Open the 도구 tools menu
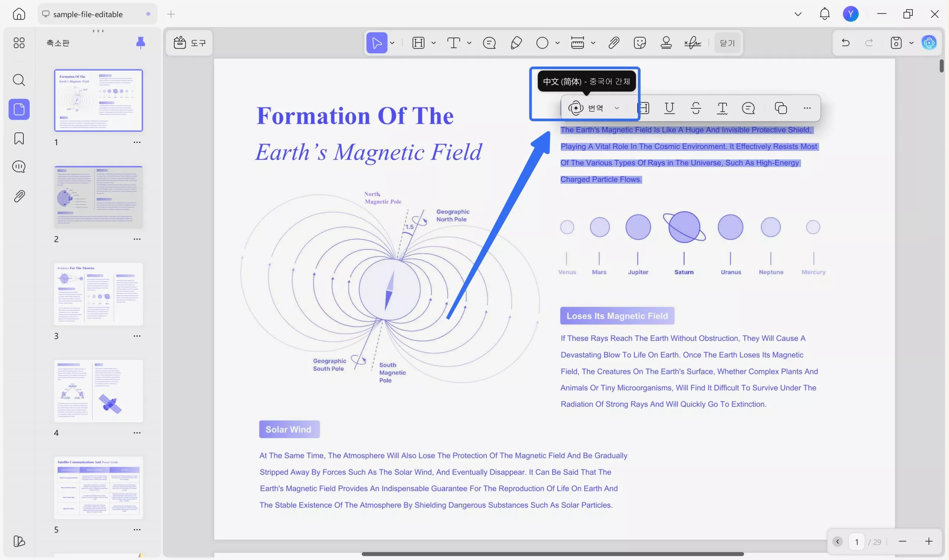 pos(189,43)
